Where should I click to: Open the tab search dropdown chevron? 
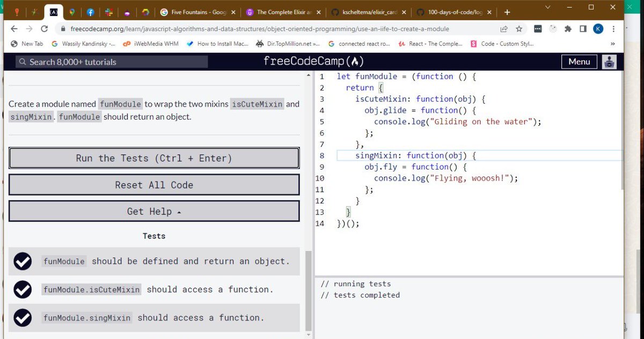(547, 7)
